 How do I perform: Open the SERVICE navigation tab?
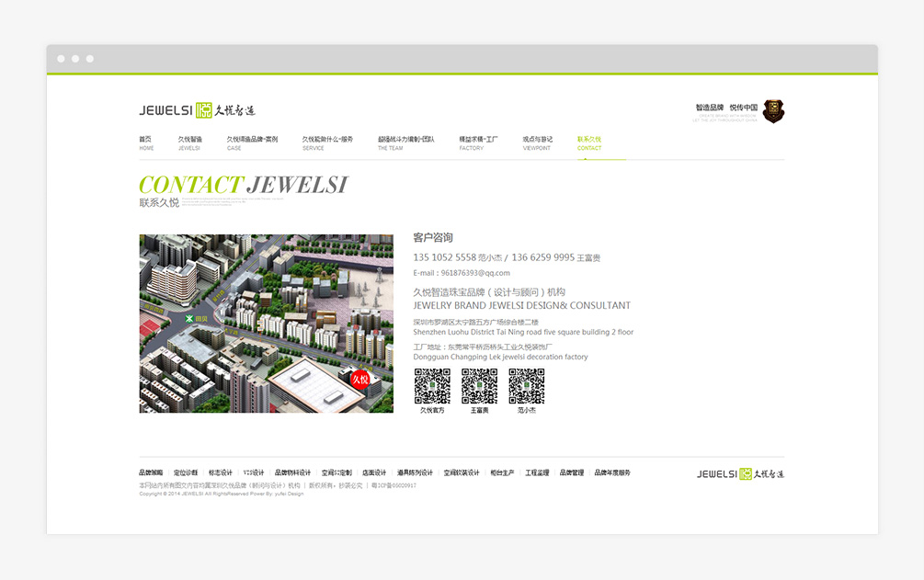(x=327, y=143)
